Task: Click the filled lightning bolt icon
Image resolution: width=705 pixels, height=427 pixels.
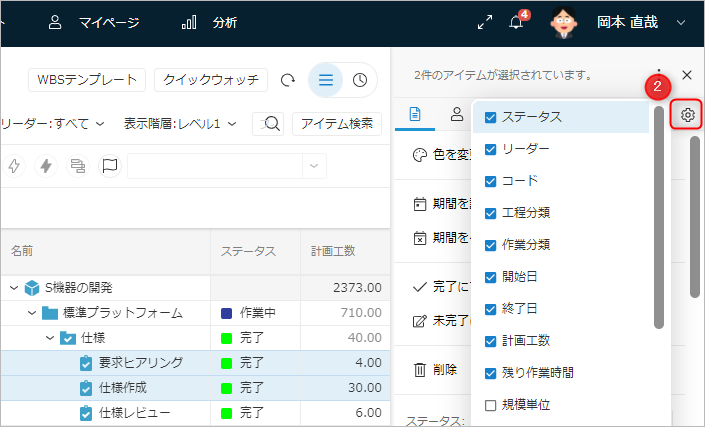Action: point(45,166)
